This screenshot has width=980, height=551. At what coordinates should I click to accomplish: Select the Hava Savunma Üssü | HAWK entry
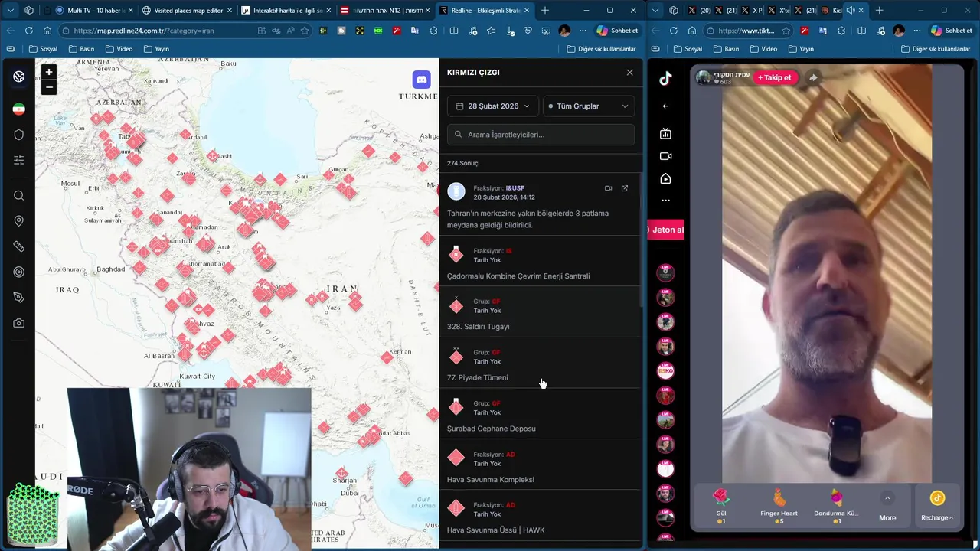(x=541, y=516)
